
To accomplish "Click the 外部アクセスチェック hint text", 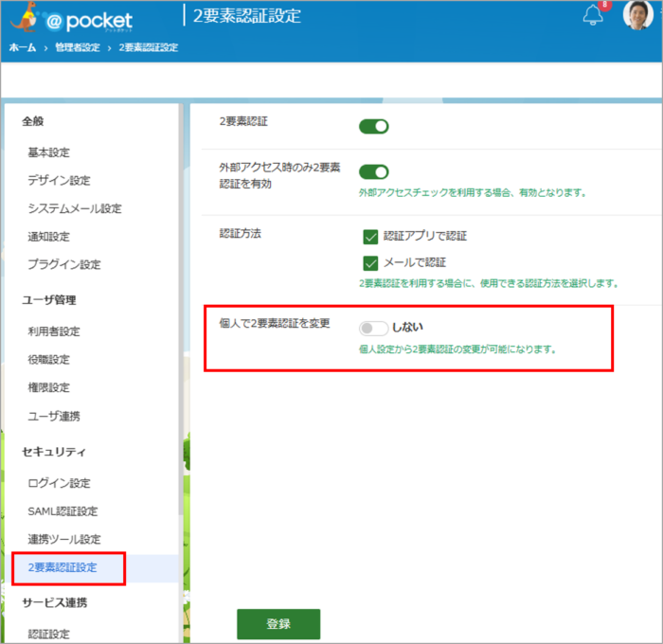I will 473,193.
